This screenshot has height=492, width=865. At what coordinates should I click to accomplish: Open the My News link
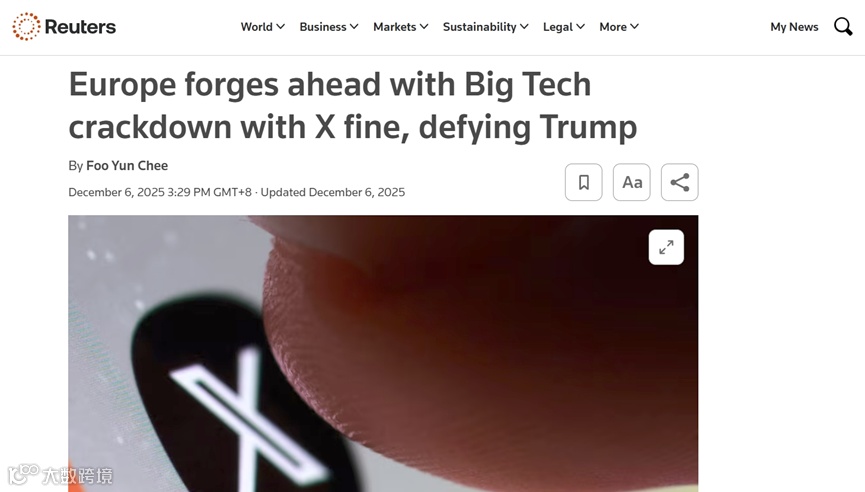(794, 26)
